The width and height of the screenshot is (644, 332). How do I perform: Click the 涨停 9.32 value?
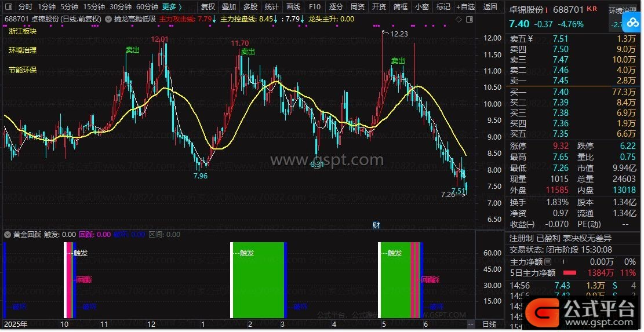point(561,146)
